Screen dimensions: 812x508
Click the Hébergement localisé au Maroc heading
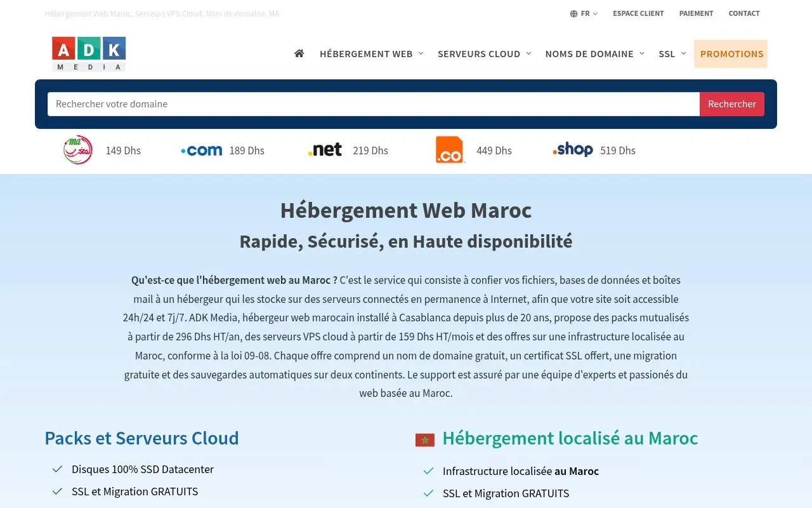coord(570,438)
